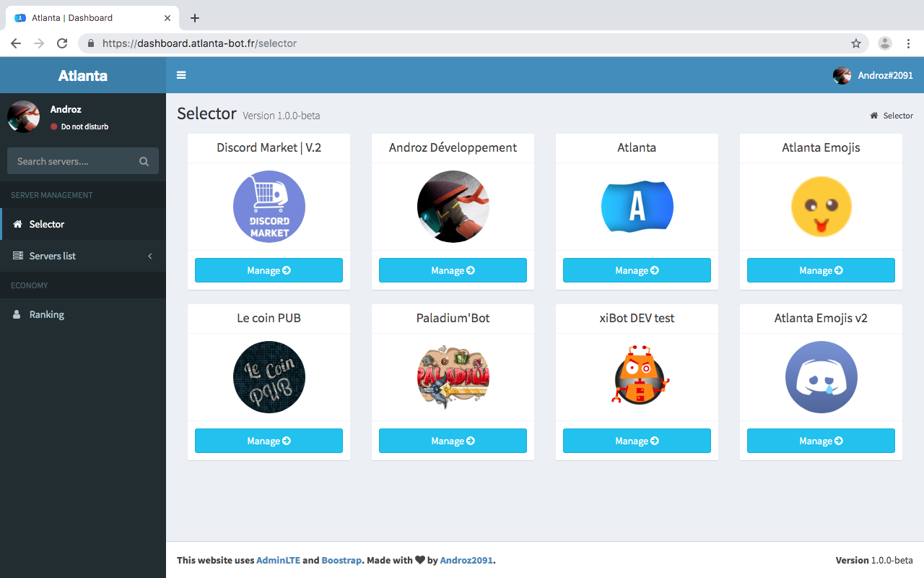
Task: Click the Androz Développement server avatar
Action: click(x=453, y=207)
